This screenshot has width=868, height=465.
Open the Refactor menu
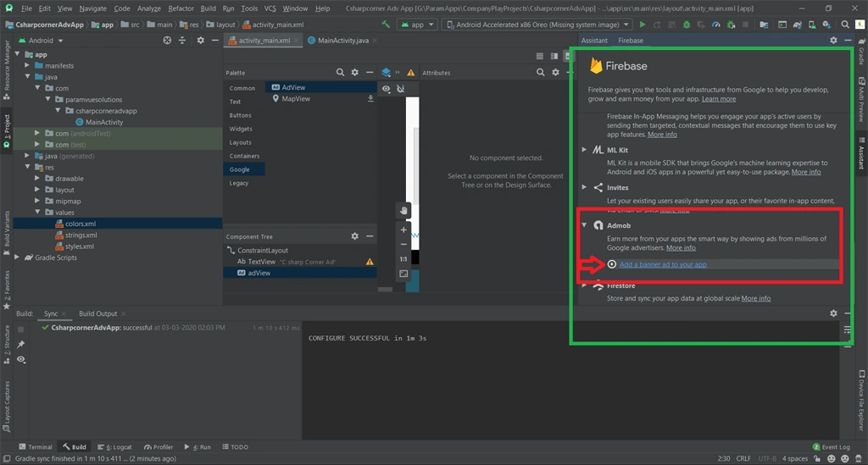(x=181, y=8)
